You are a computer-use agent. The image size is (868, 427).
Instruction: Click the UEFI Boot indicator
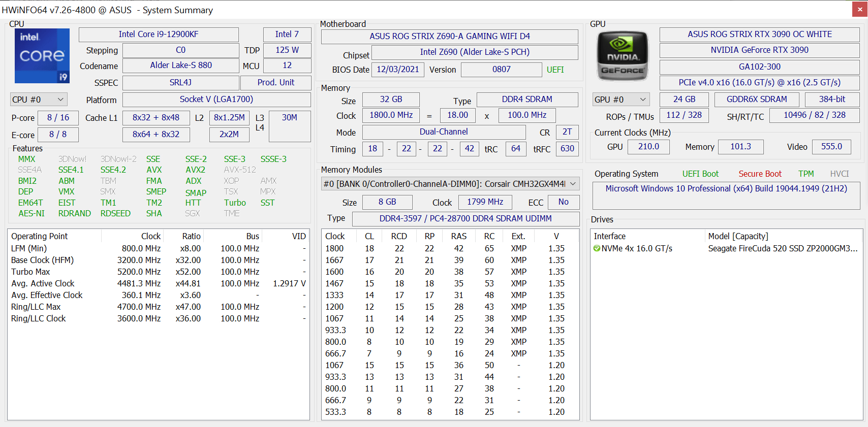pos(700,174)
